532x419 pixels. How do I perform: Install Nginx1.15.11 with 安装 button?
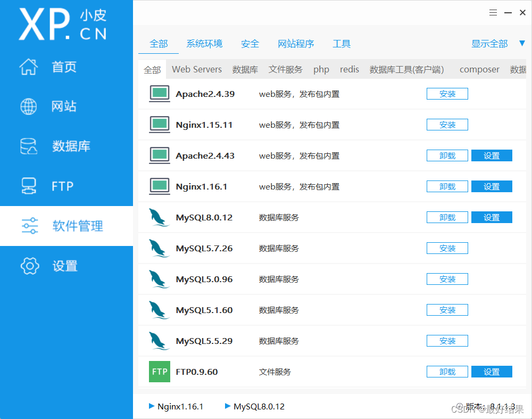(447, 125)
